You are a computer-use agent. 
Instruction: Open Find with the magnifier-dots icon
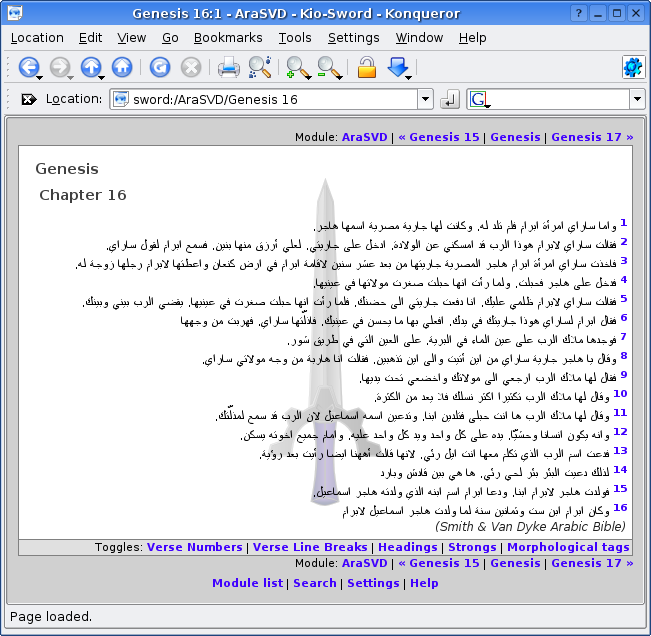point(260,67)
